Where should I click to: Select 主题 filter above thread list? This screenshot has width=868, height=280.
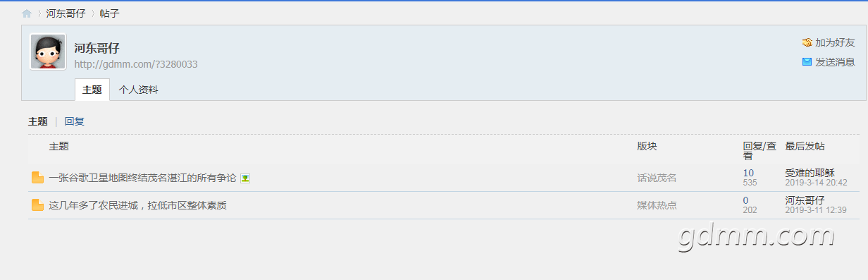(x=38, y=121)
